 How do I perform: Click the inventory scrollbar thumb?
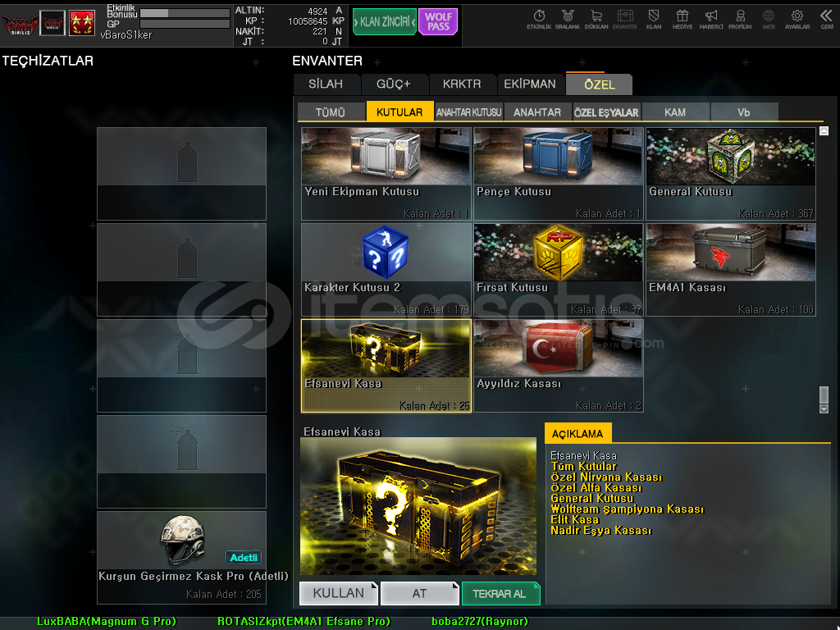point(824,395)
